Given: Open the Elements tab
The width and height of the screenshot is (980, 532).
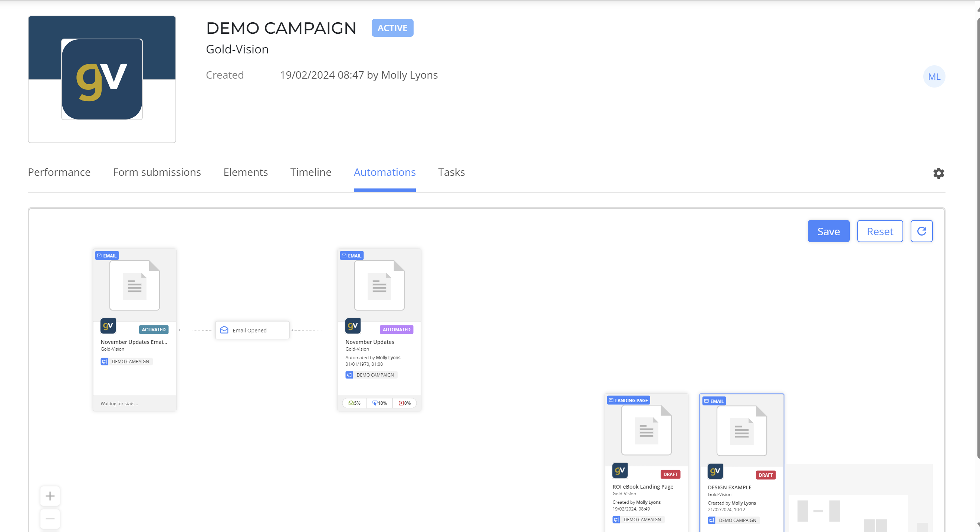Looking at the screenshot, I should [x=246, y=172].
